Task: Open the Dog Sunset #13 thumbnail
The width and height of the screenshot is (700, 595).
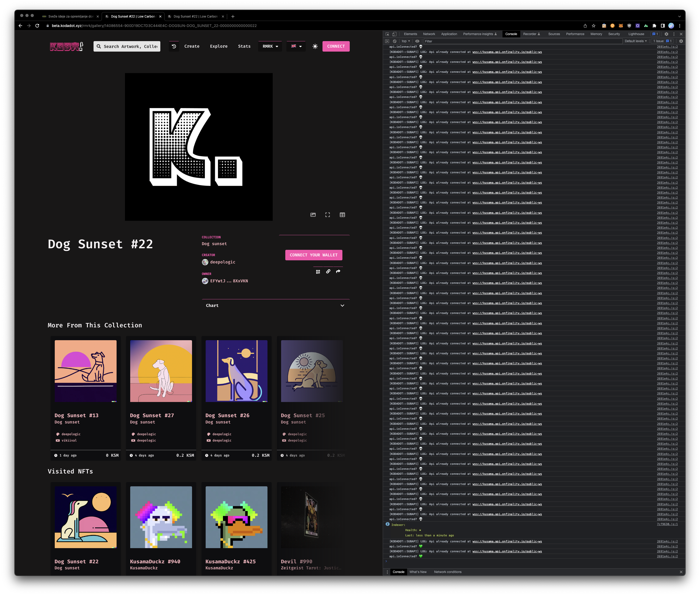Action: pyautogui.click(x=86, y=371)
